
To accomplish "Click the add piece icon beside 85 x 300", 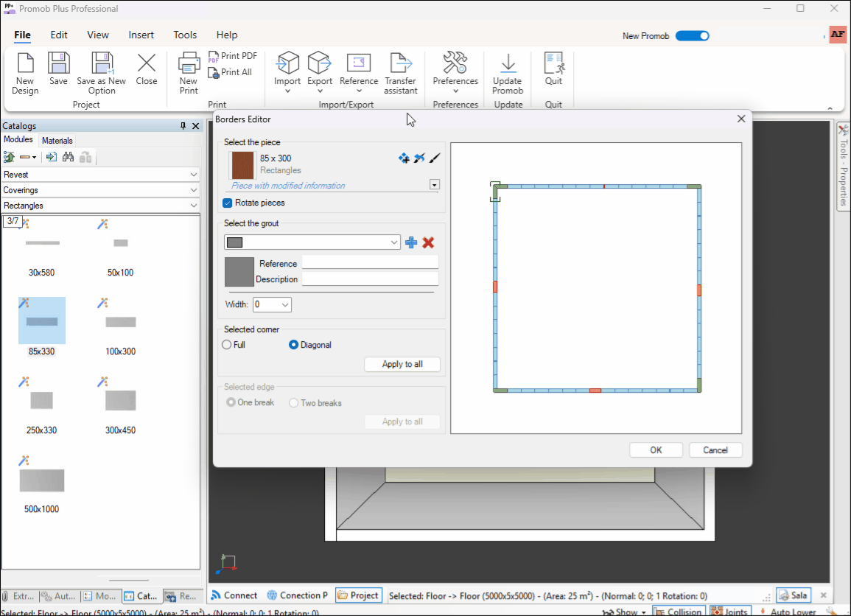I will click(x=404, y=158).
